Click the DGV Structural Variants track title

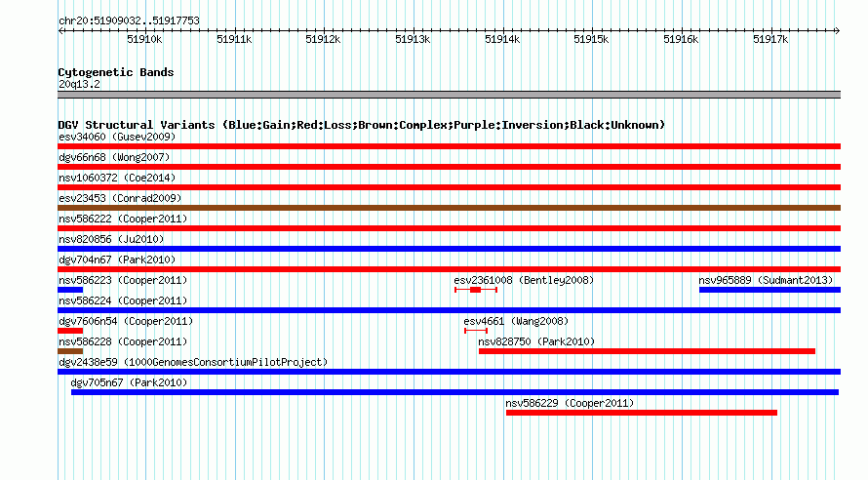tap(362, 125)
